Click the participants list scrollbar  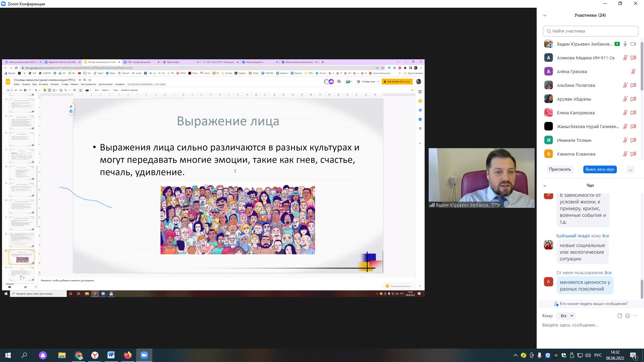coord(642,65)
